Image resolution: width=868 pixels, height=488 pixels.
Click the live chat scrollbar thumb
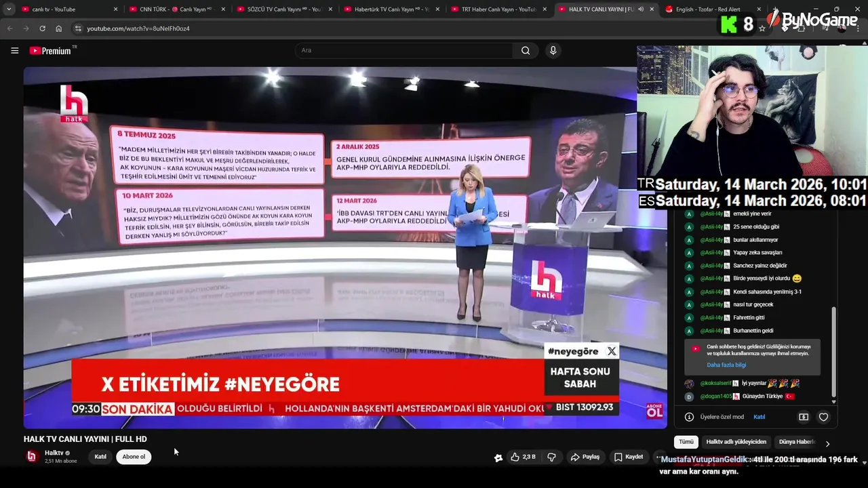click(834, 351)
